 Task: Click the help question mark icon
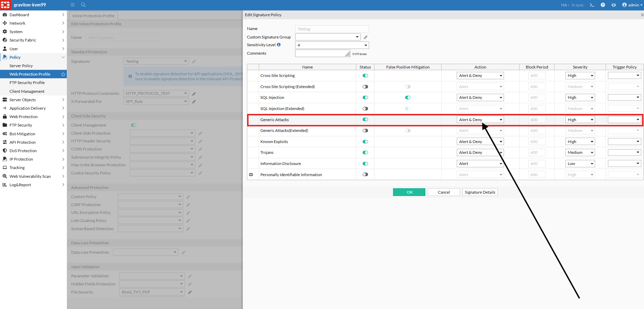(603, 5)
